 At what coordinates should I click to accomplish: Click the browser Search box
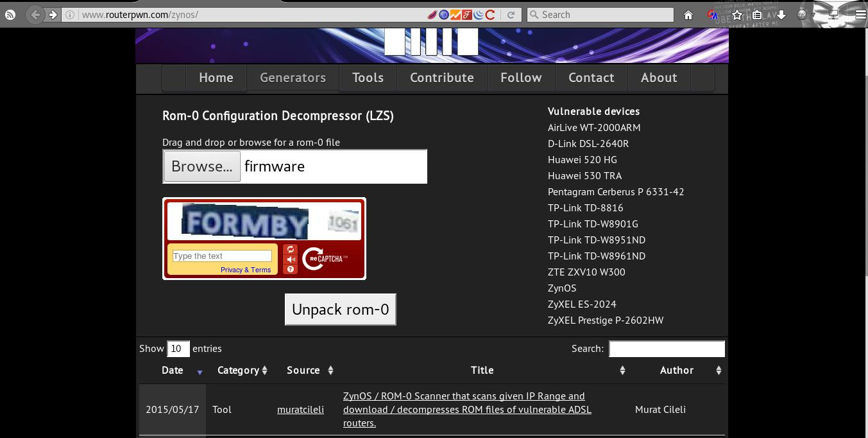pyautogui.click(x=600, y=14)
